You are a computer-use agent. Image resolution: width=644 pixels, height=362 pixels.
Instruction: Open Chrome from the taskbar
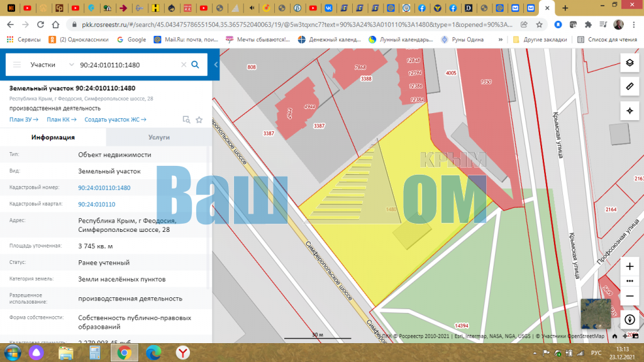[124, 353]
